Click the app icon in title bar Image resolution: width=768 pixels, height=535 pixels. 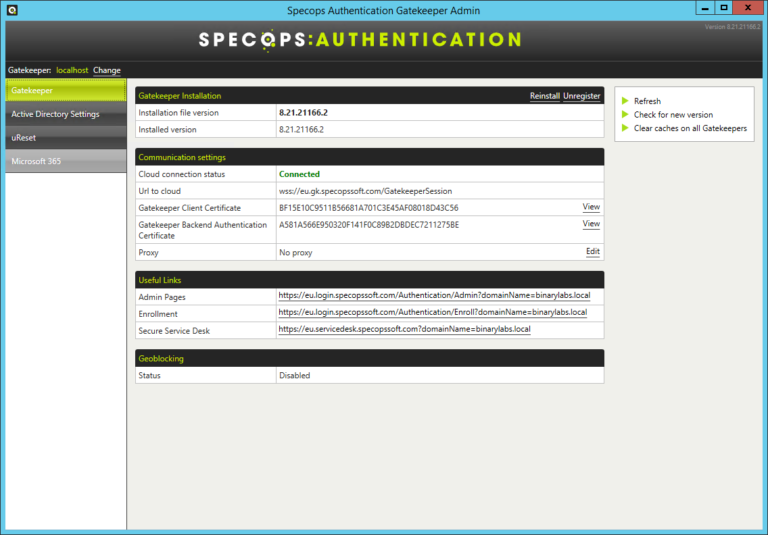[12, 10]
